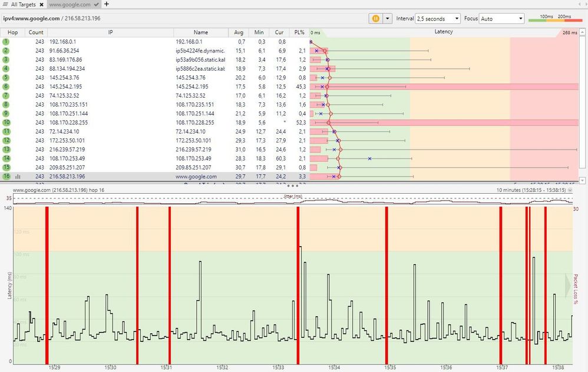Click the scroll down arrow of hop list
Screen dimensions: 588x372
point(583,181)
